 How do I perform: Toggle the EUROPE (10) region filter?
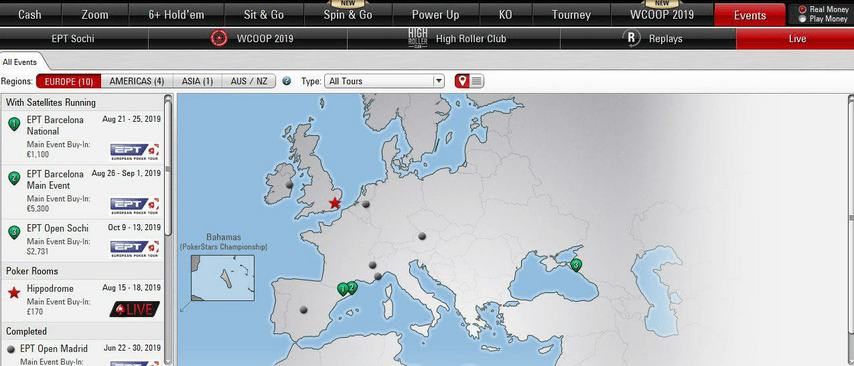[x=69, y=81]
